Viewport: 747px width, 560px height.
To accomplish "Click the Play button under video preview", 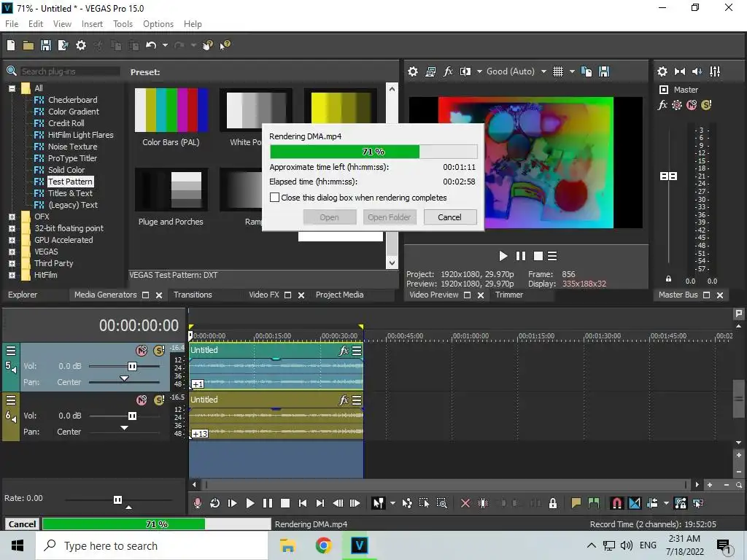I will 503,256.
